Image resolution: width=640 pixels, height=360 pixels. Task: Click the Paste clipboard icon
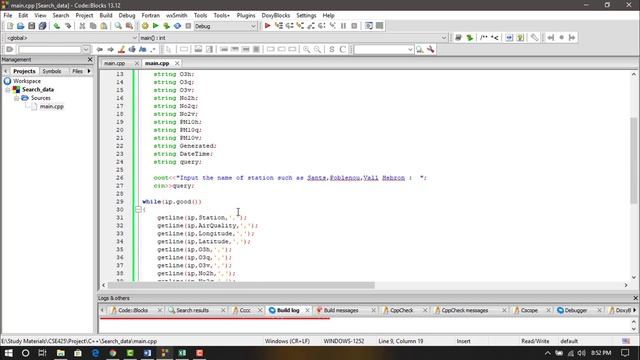pyautogui.click(x=104, y=26)
